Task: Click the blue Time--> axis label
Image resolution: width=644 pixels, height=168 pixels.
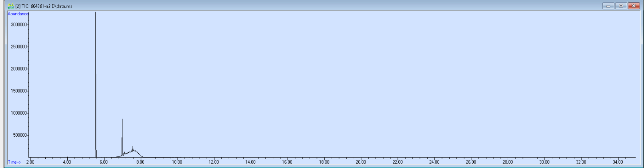Action: click(x=14, y=162)
